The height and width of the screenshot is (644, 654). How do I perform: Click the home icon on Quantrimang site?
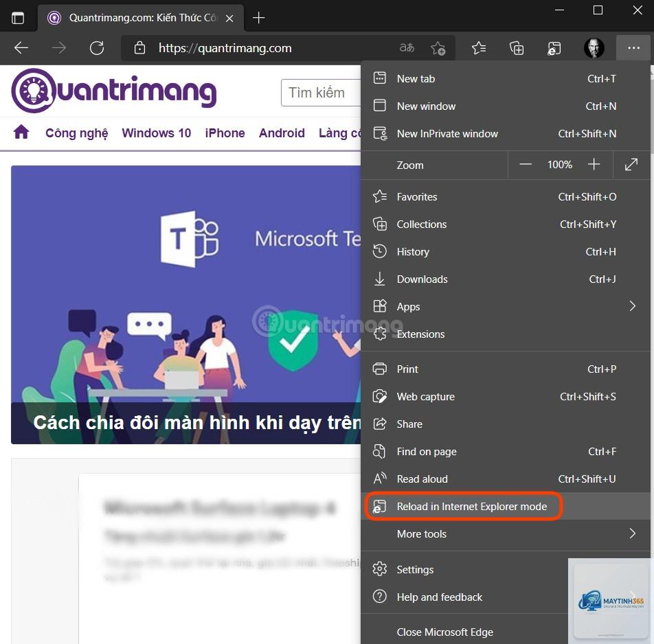[x=21, y=132]
